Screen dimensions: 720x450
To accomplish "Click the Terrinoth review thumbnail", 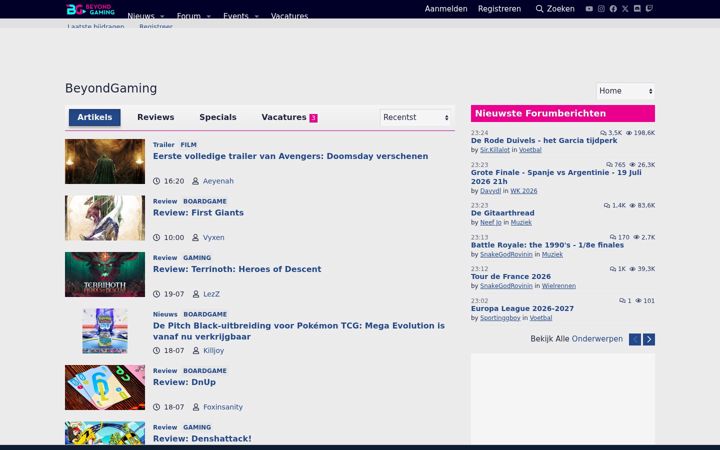I will 105,275.
